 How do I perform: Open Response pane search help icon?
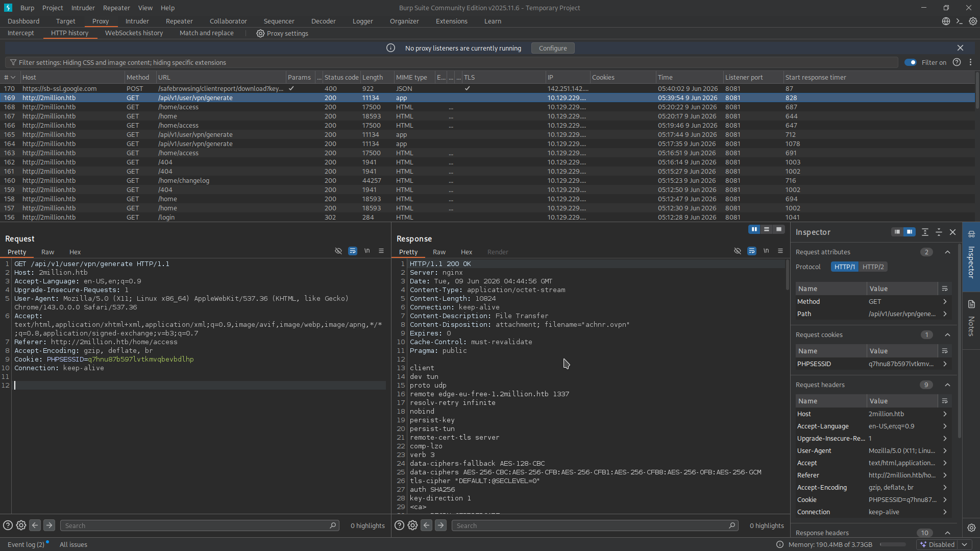[x=399, y=525]
